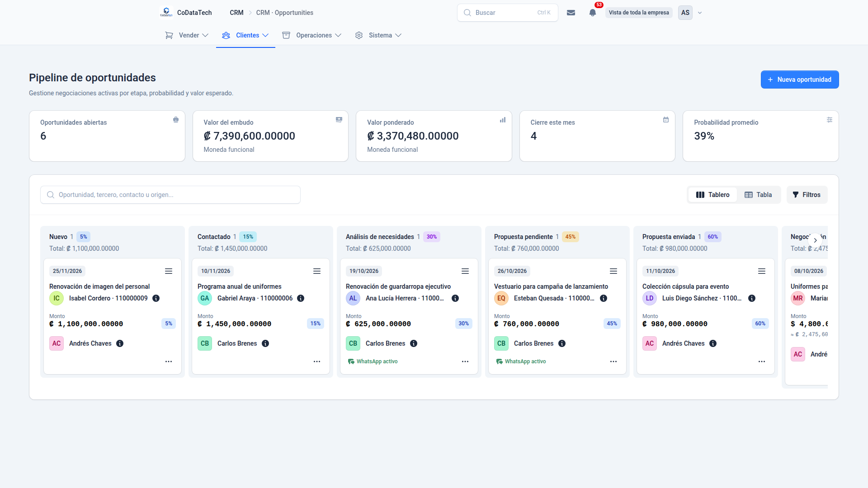Open hamburger menu on Vestuario para campaña card

click(x=613, y=271)
